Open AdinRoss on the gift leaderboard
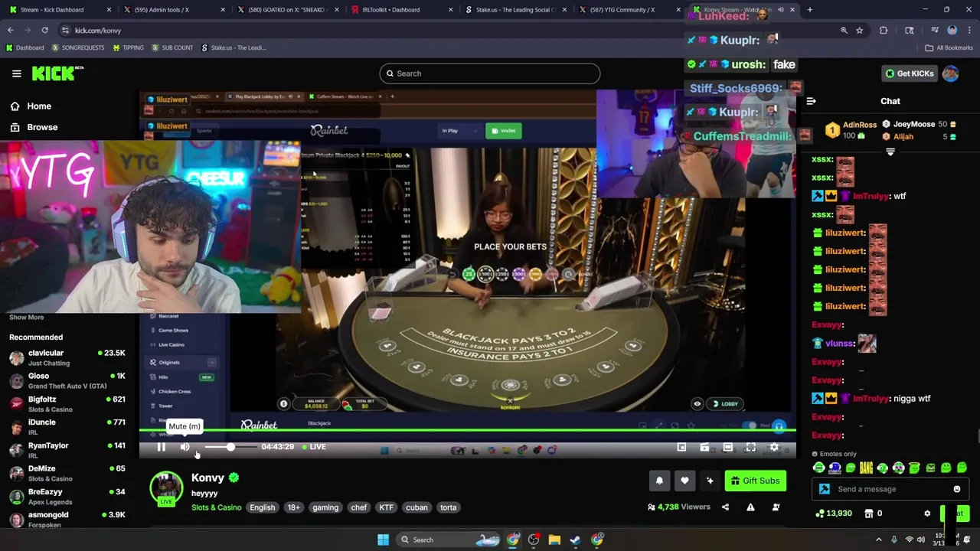 tap(851, 130)
